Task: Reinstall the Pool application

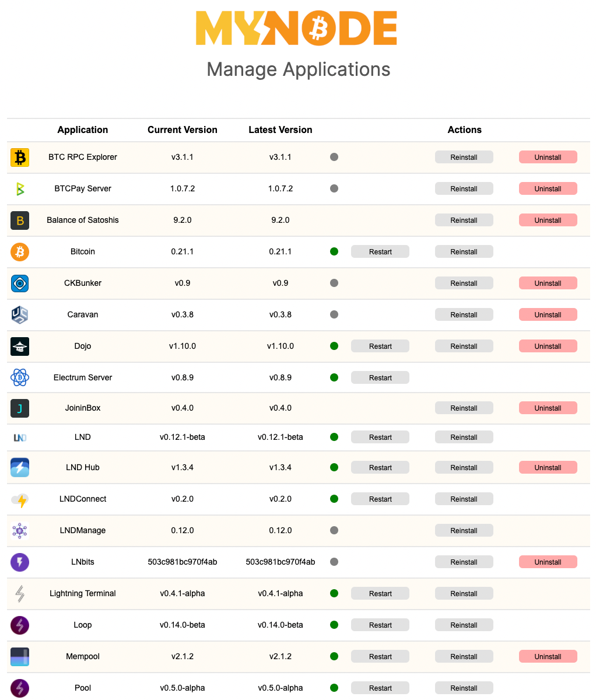Action: [464, 688]
